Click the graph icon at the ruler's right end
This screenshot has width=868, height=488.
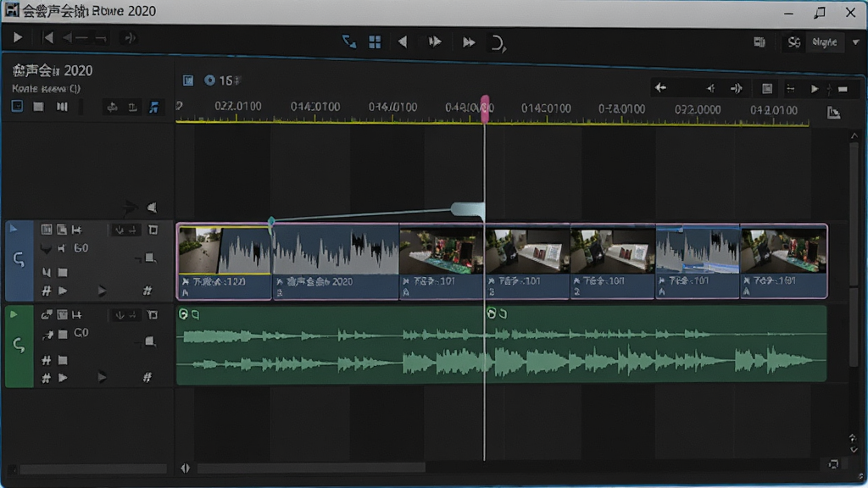pyautogui.click(x=834, y=113)
